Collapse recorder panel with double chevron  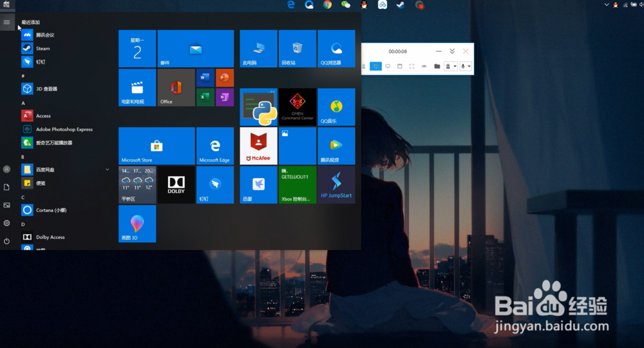[452, 52]
